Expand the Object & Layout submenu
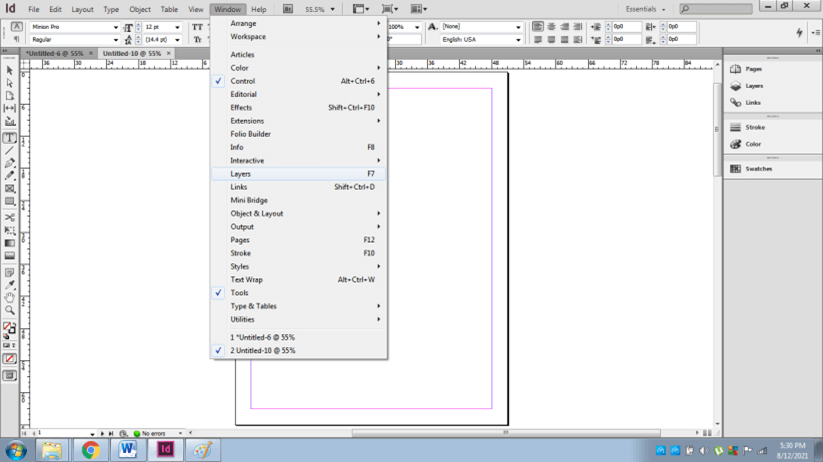Viewport: 823px width, 462px height. (299, 214)
